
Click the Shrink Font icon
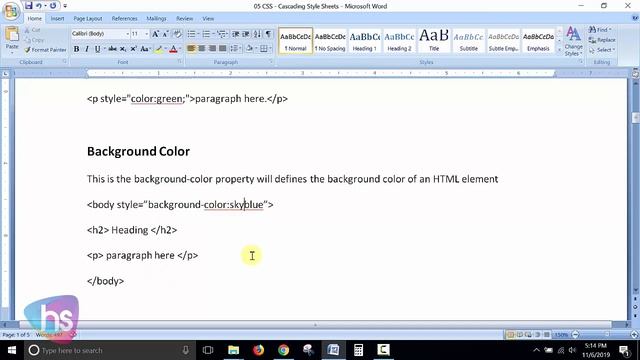pyautogui.click(x=165, y=34)
